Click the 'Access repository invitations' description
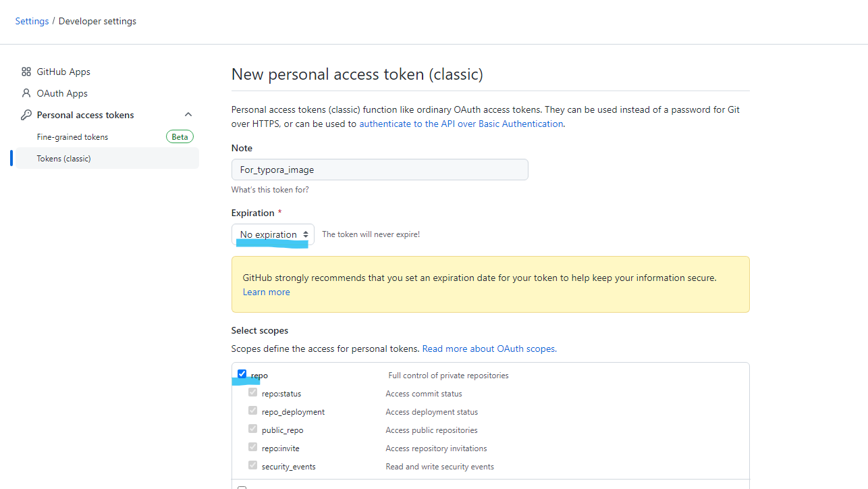The height and width of the screenshot is (489, 868). (x=436, y=448)
